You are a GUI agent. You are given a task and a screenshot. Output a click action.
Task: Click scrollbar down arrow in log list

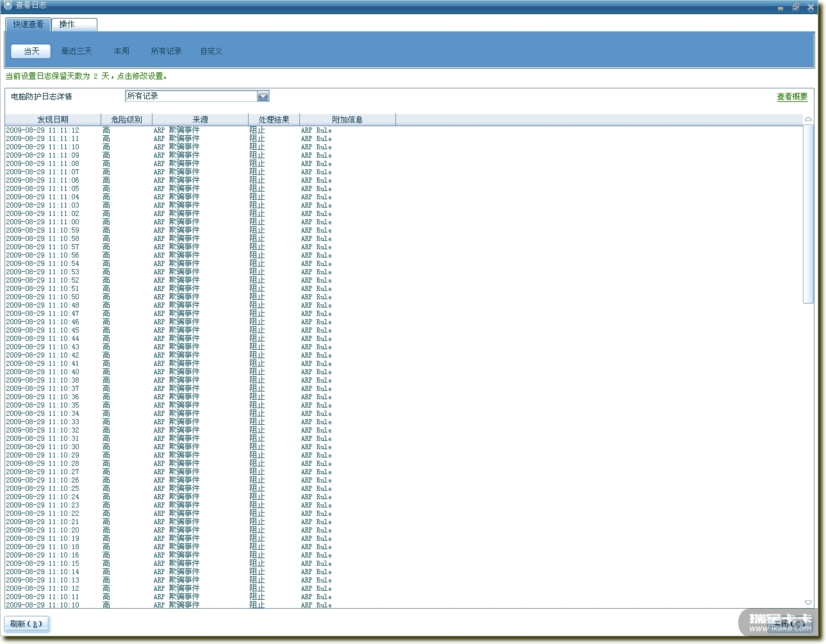[x=808, y=602]
